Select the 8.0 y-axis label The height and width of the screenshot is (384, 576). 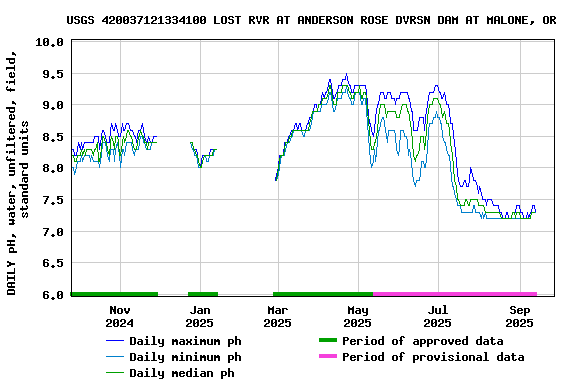[x=53, y=168]
